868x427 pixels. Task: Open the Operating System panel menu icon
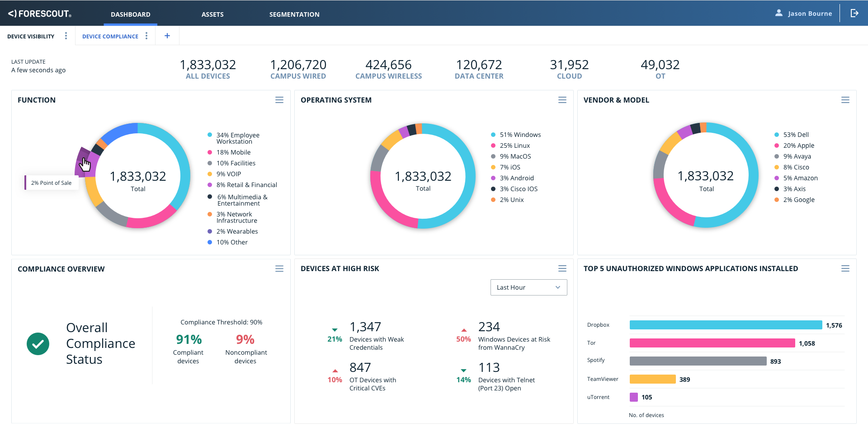(562, 100)
